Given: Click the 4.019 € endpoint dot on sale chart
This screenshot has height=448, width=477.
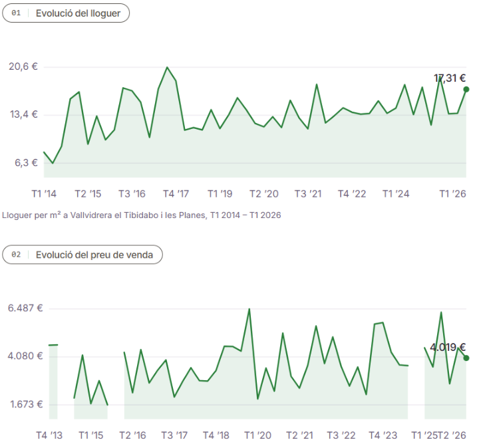Looking at the screenshot, I should tap(466, 358).
